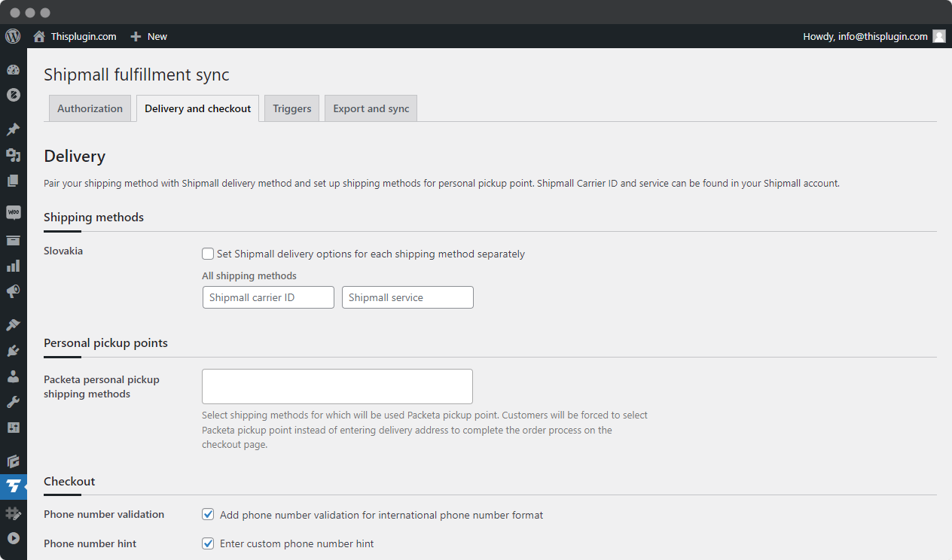Open the Export and sync tab
952x560 pixels.
pos(371,108)
